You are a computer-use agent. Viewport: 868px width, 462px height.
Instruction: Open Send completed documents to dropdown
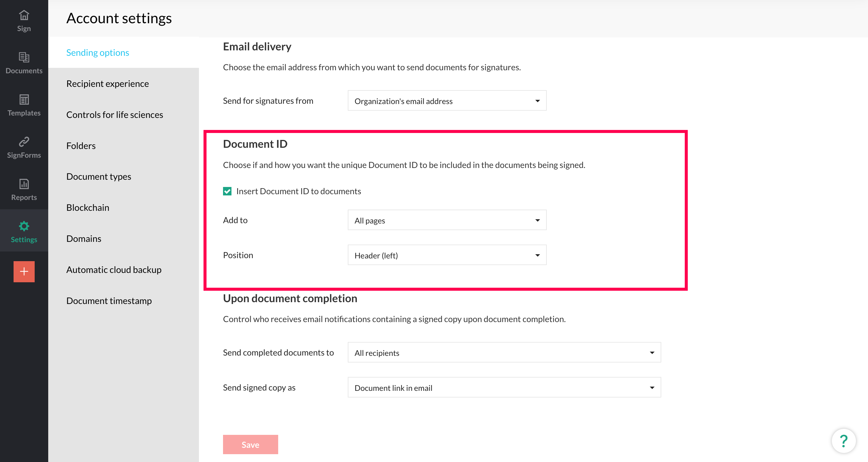(x=504, y=353)
